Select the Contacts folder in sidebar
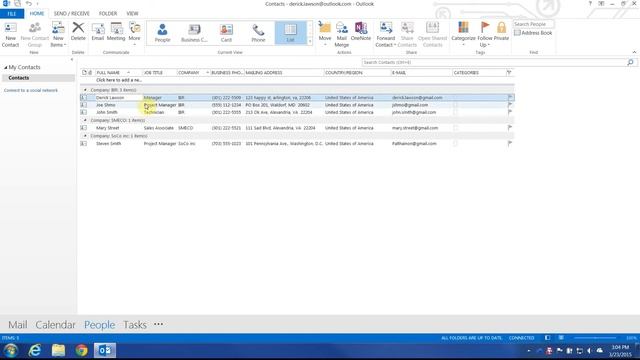 (38, 78)
